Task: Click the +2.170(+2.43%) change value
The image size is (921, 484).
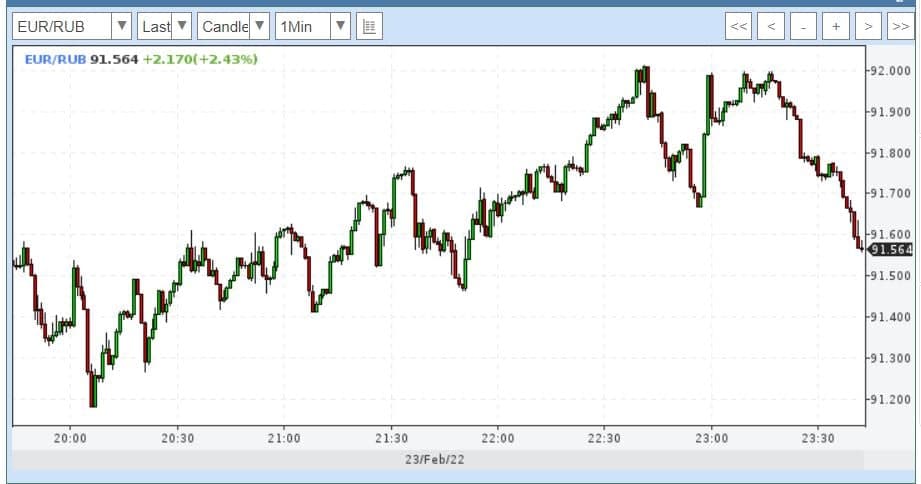Action: (200, 59)
